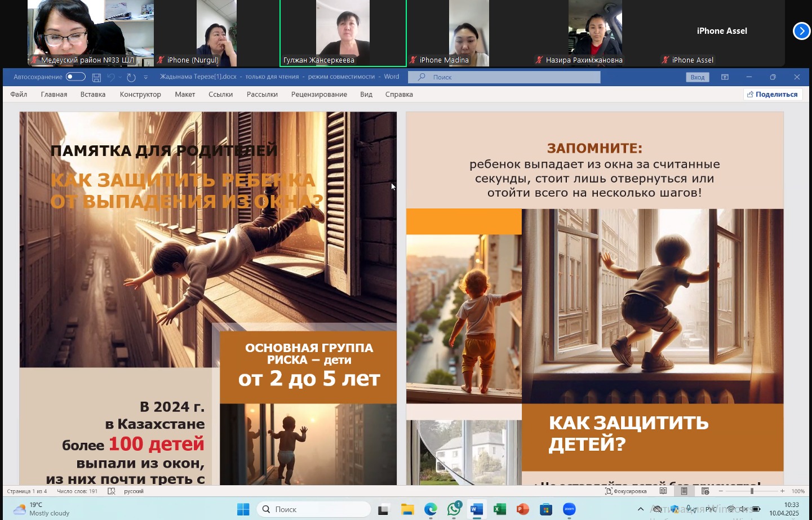Toggle the Автосохранение switch
The image size is (812, 520).
pyautogui.click(x=76, y=77)
